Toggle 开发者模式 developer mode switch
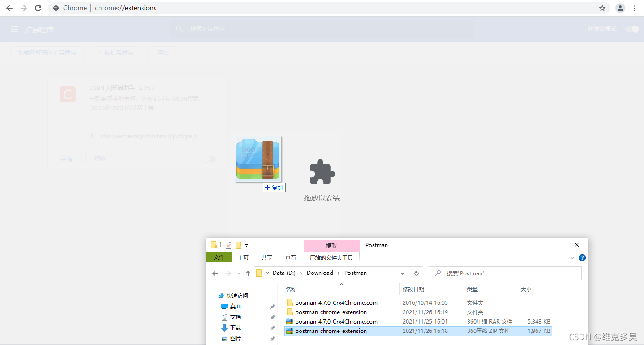 (632, 29)
